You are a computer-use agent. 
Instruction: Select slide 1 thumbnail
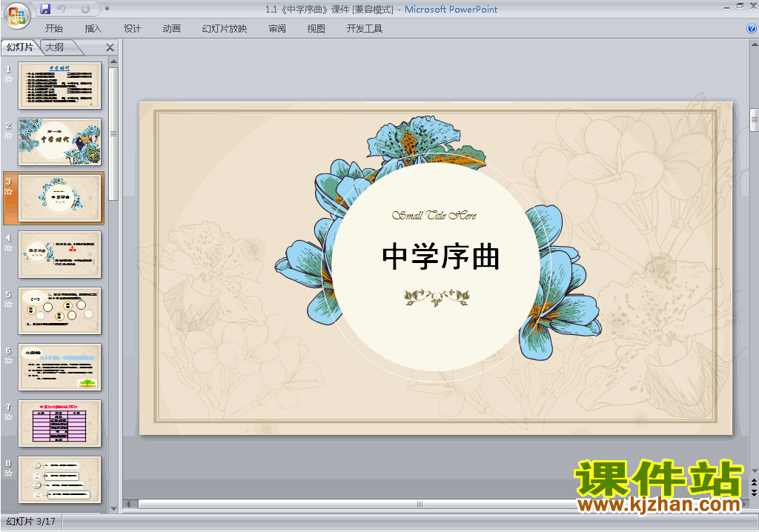59,85
